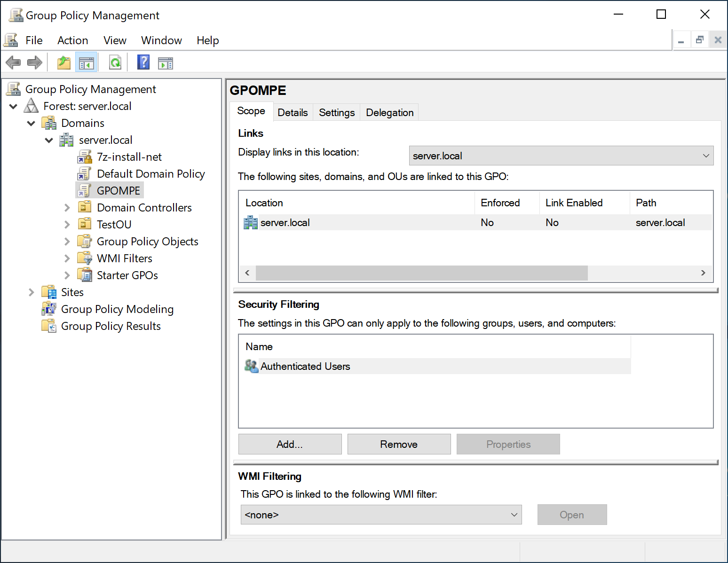728x563 pixels.
Task: Open Help via the question mark icon
Action: [x=143, y=63]
